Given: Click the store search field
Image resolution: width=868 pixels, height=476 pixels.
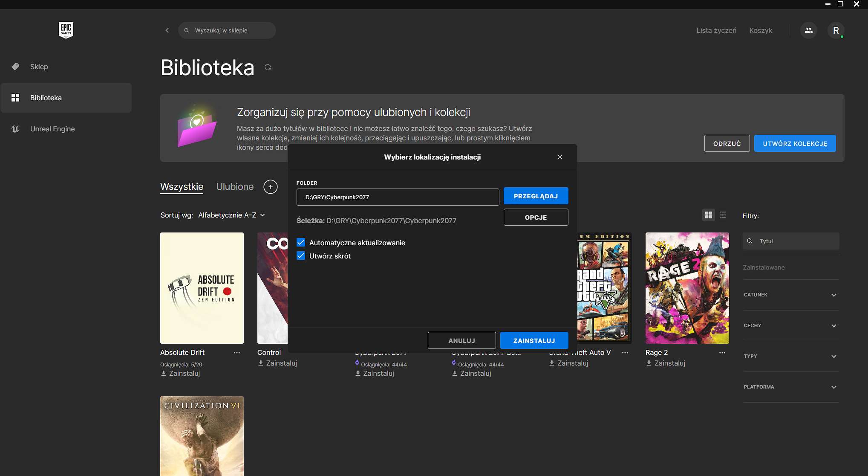Looking at the screenshot, I should click(227, 30).
